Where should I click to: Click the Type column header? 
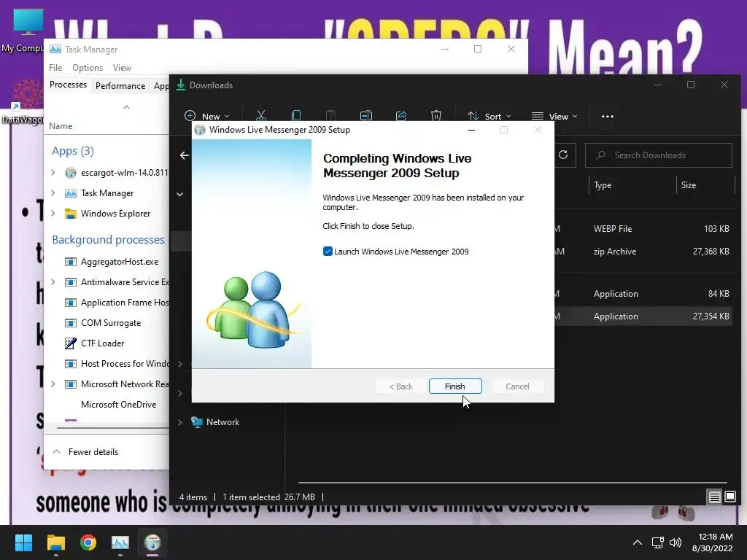pos(602,185)
